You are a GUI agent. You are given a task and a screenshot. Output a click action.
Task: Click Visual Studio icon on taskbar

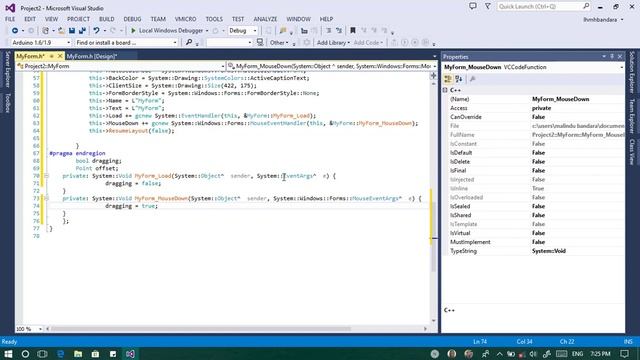[x=130, y=353]
